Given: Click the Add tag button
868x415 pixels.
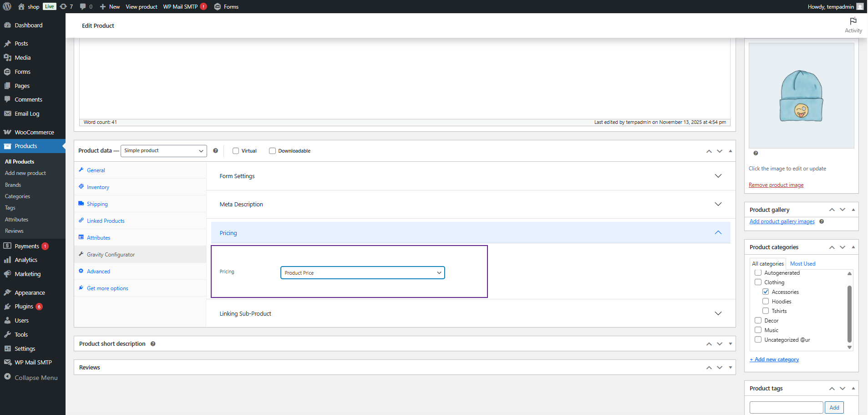Looking at the screenshot, I should tap(834, 408).
